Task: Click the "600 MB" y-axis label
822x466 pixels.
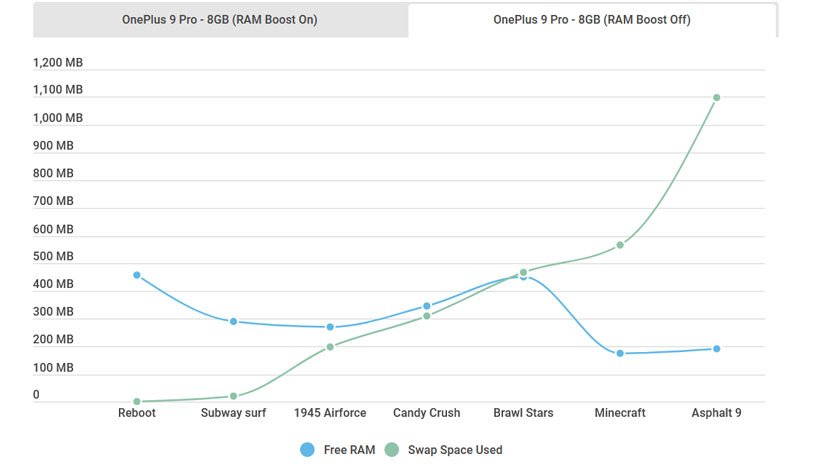Action: tap(53, 229)
